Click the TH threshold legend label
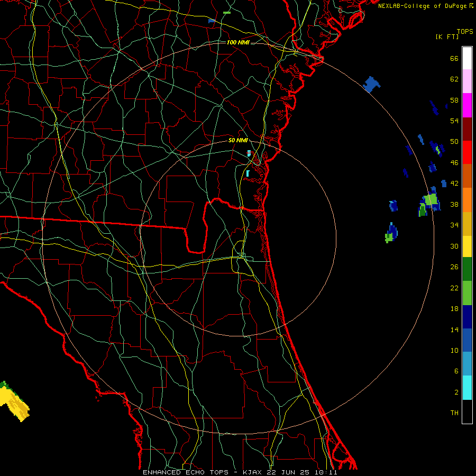Viewport: 476px width, 476px height. pyautogui.click(x=454, y=413)
